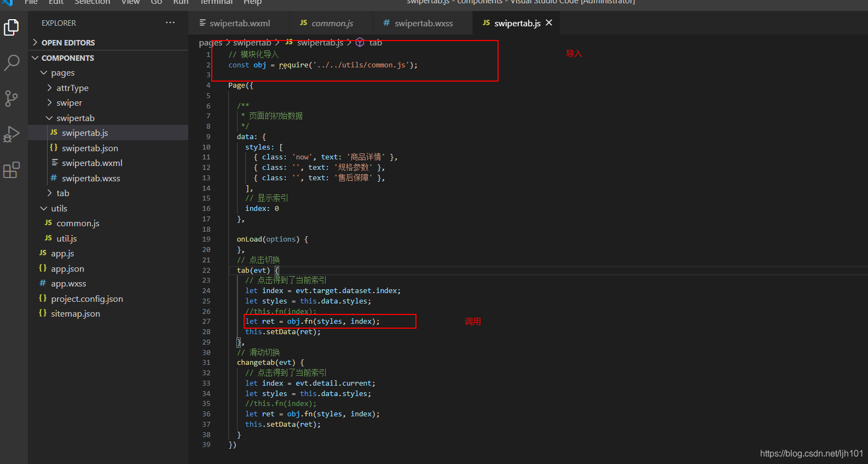Open the View menu
This screenshot has width=868, height=464.
click(x=130, y=2)
